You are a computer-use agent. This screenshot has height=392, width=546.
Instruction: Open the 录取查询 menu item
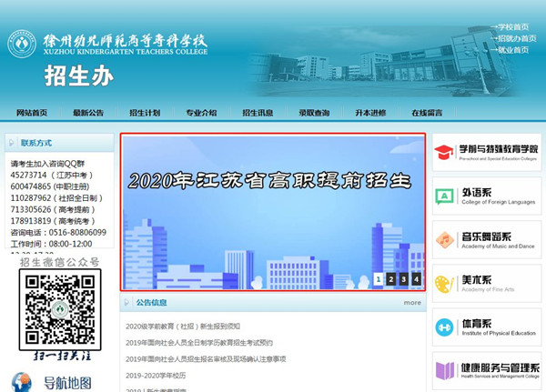[314, 114]
